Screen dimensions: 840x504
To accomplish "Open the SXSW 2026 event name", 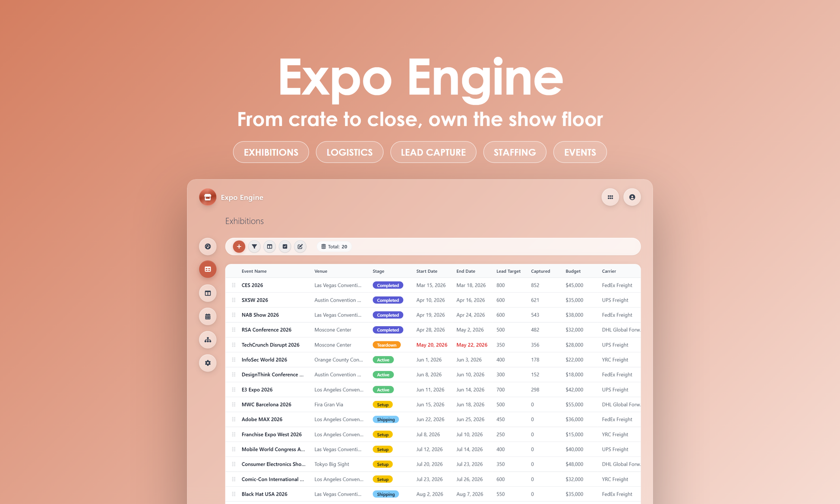I will [x=255, y=300].
